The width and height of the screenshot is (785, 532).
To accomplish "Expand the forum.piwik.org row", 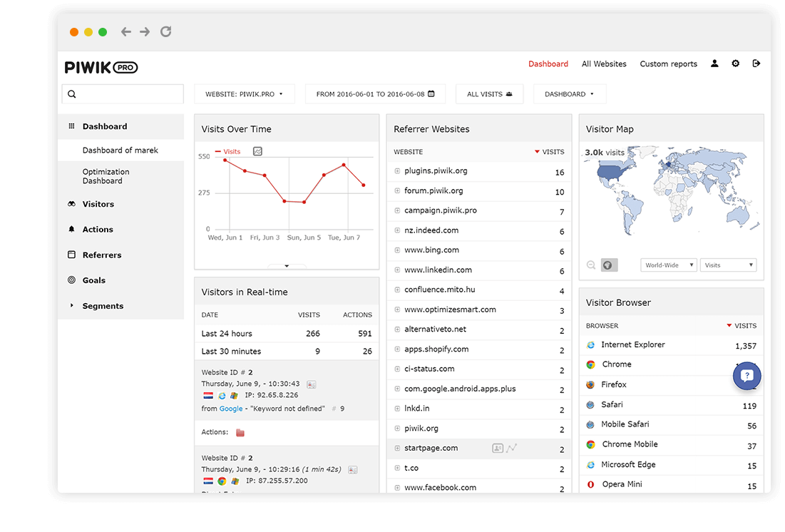I will click(397, 191).
